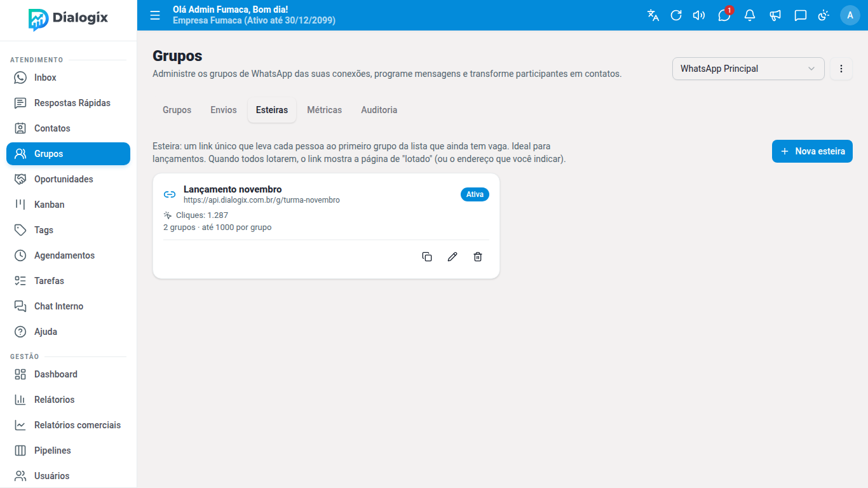Switch to the Envios tab
This screenshot has width=868, height=488.
point(224,110)
